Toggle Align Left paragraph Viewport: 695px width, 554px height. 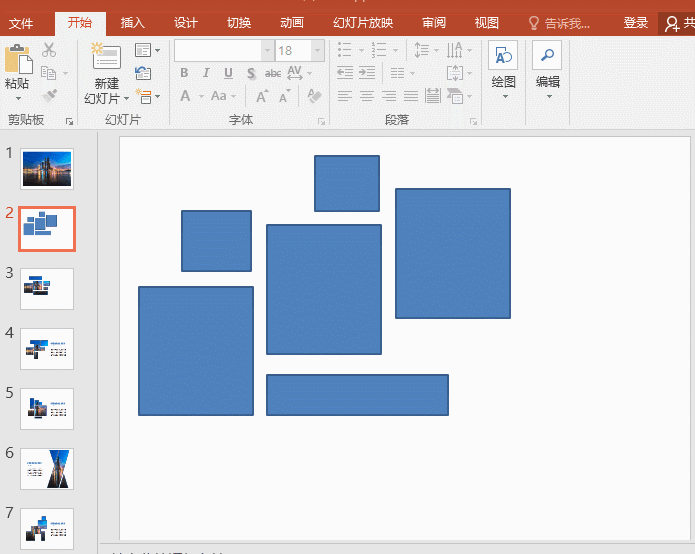tap(344, 96)
